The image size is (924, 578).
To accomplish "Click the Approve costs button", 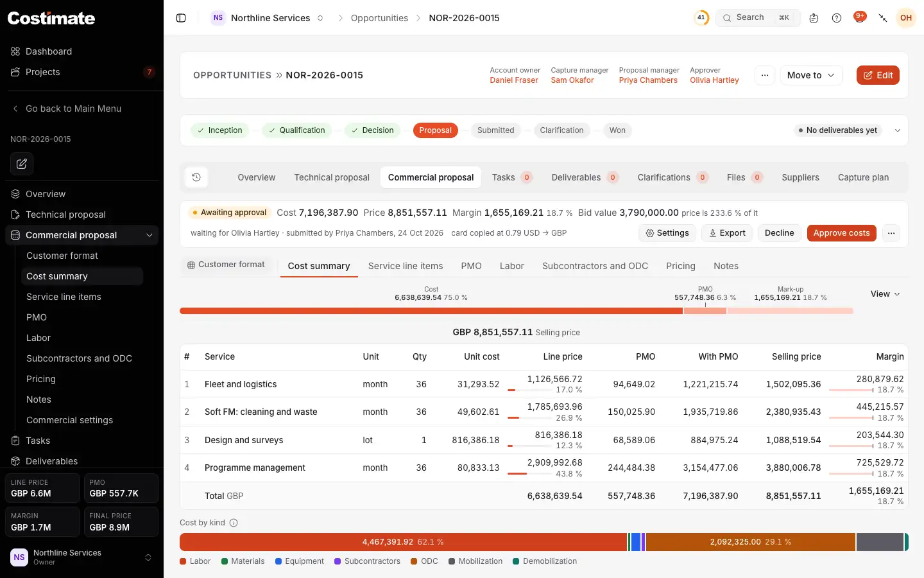I will (841, 233).
